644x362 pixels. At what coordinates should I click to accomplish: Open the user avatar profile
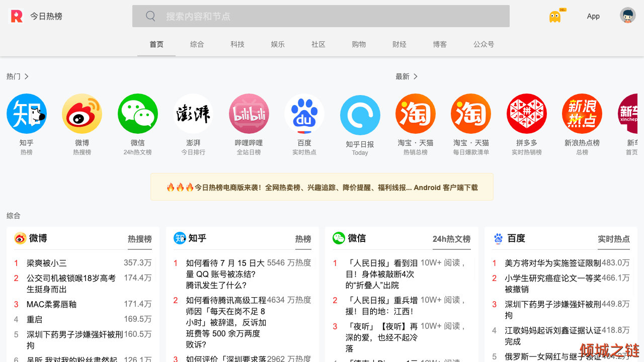(628, 16)
